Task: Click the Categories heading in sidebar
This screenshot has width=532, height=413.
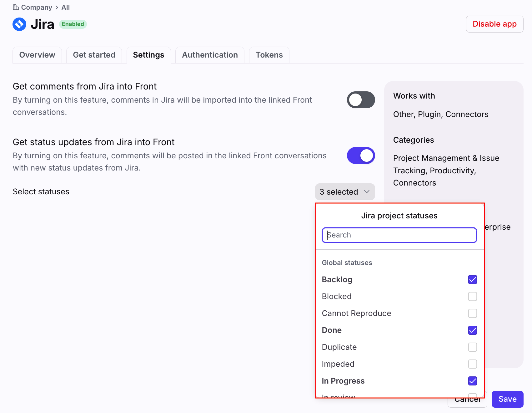Action: pyautogui.click(x=413, y=140)
